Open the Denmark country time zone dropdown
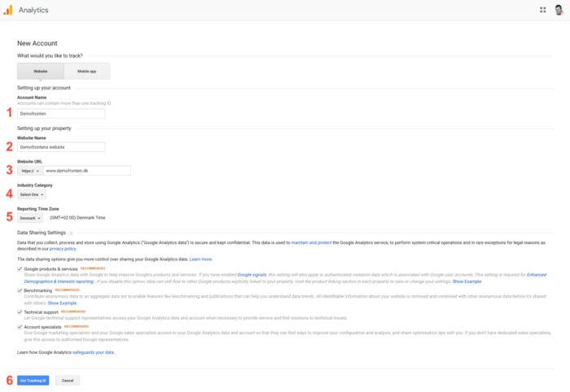 point(30,218)
